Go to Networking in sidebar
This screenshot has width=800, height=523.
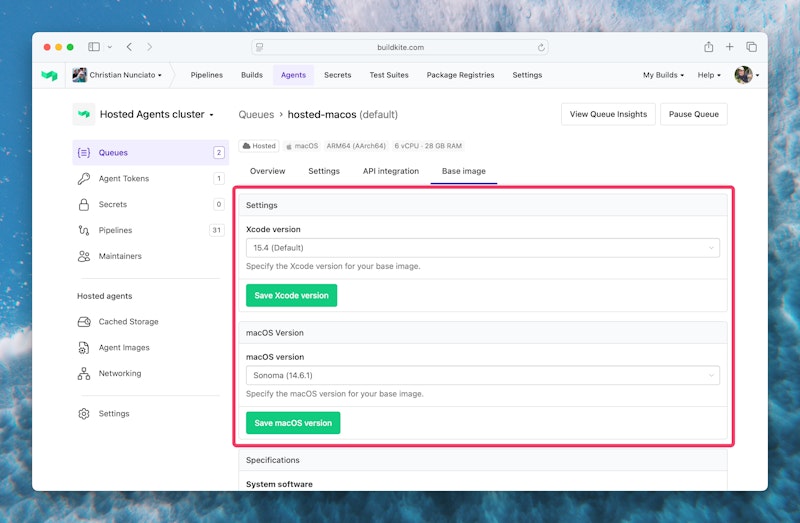coord(119,374)
